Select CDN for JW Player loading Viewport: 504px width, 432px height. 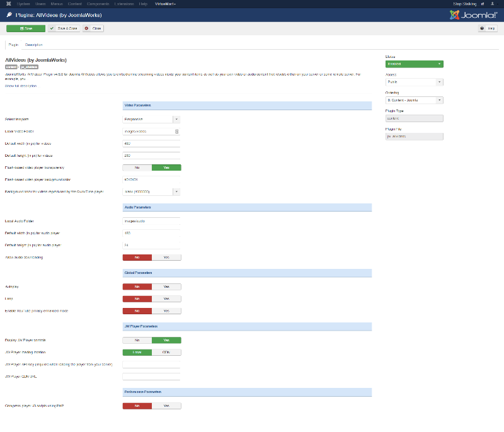[166, 353]
